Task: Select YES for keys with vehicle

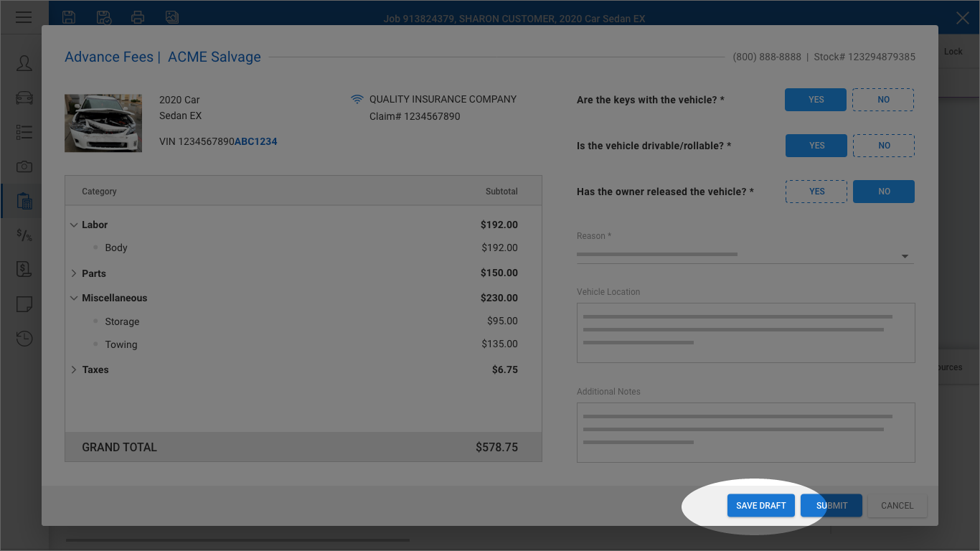Action: click(816, 100)
